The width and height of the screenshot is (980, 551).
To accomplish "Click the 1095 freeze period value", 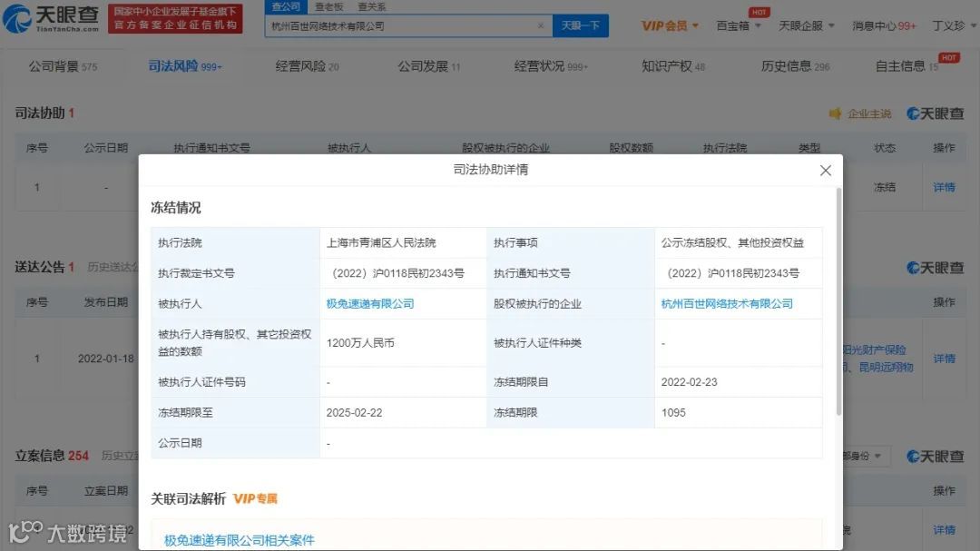I will [x=673, y=412].
